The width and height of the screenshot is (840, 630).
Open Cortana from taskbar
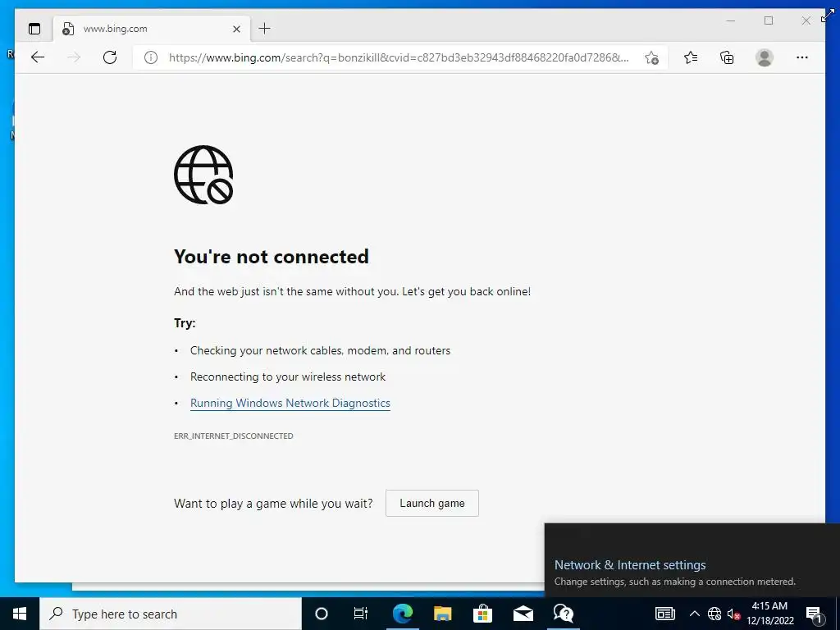[x=322, y=614]
